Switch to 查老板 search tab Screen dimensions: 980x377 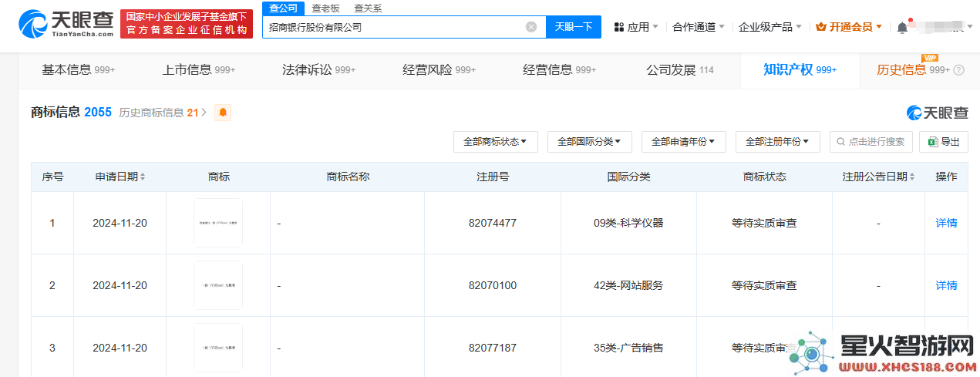tap(325, 8)
